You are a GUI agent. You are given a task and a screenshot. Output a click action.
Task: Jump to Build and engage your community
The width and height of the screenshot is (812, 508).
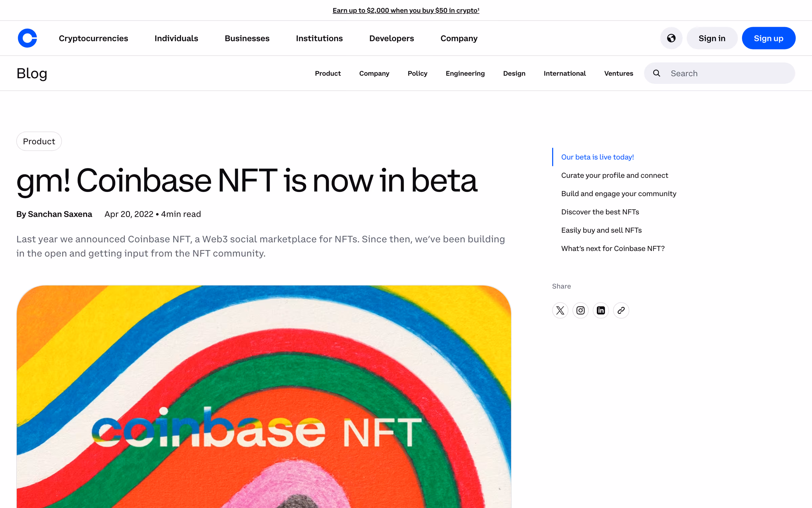click(618, 194)
